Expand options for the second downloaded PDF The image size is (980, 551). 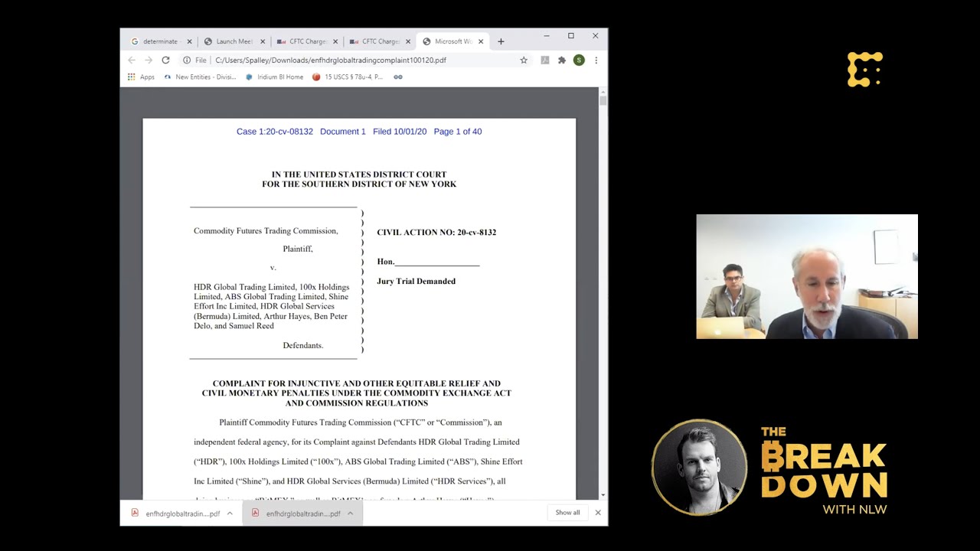pos(350,514)
